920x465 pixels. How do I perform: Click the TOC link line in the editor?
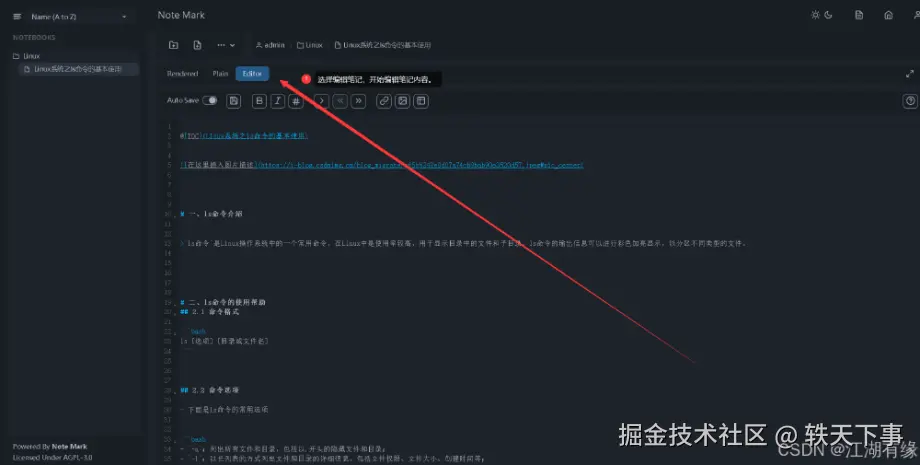(x=243, y=136)
